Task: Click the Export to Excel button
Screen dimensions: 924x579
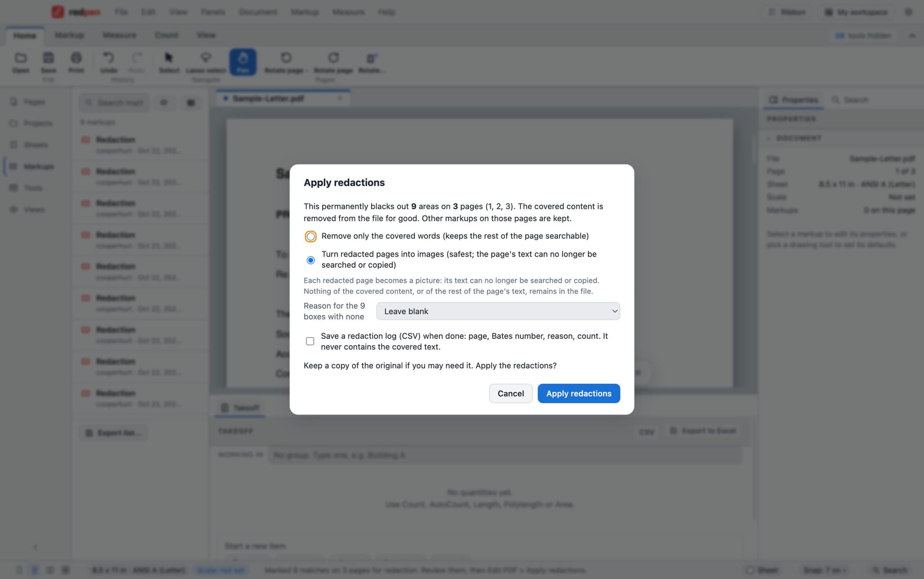Action: 703,431
